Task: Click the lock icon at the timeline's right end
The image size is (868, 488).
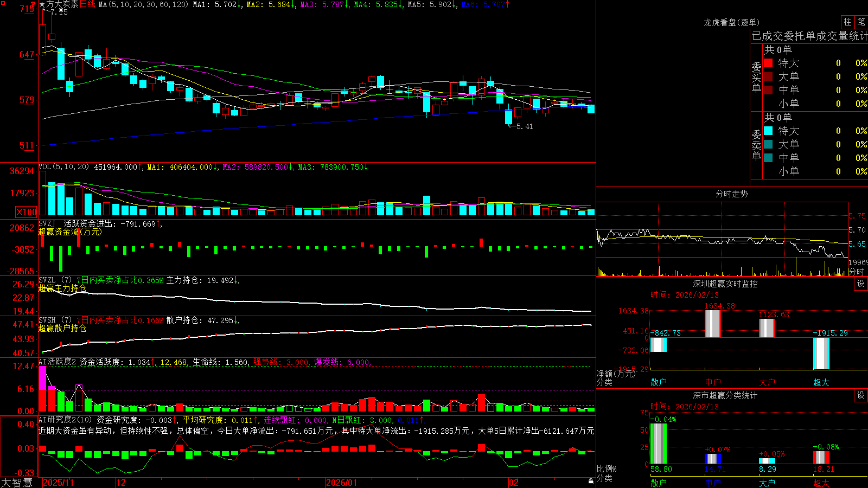Action: click(x=591, y=481)
